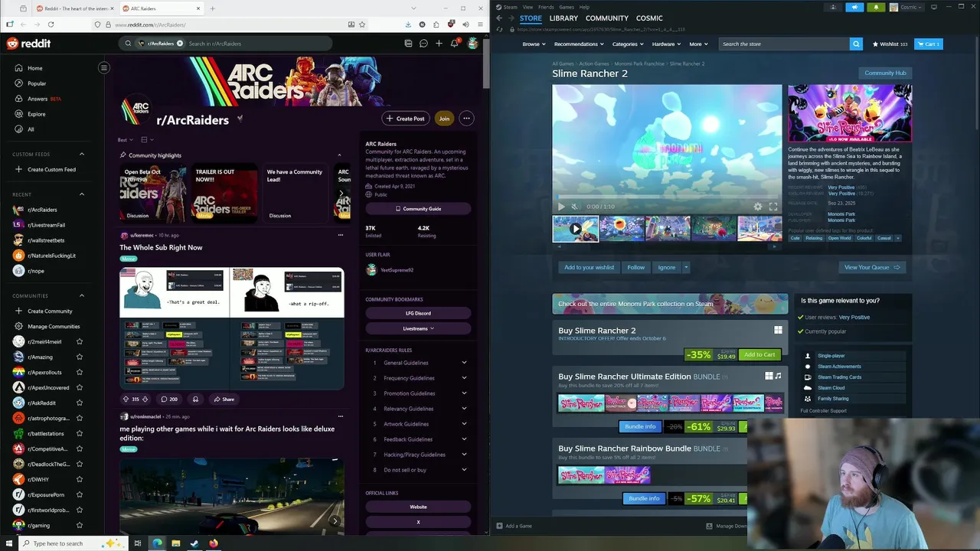Screen dimensions: 980x551
Task: Open Reddit user avatar menu
Action: click(x=473, y=44)
